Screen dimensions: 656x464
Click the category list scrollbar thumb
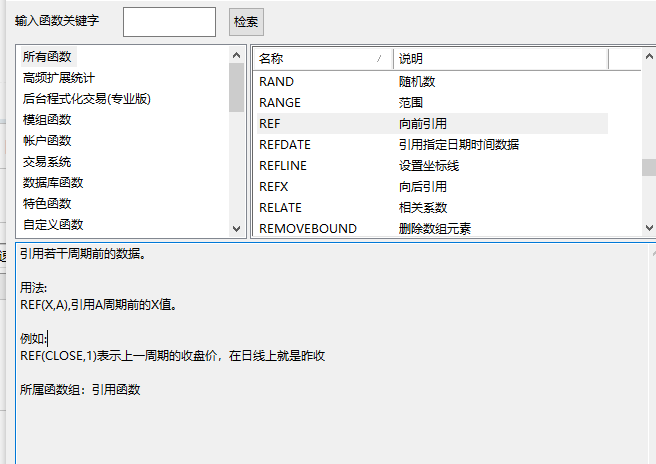[x=236, y=87]
